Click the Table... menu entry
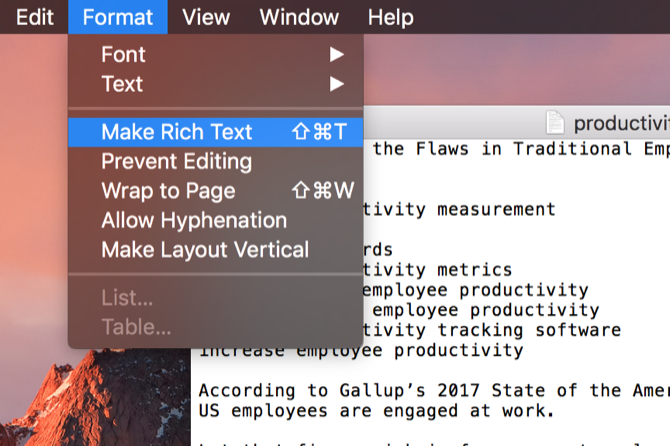 pos(136,327)
